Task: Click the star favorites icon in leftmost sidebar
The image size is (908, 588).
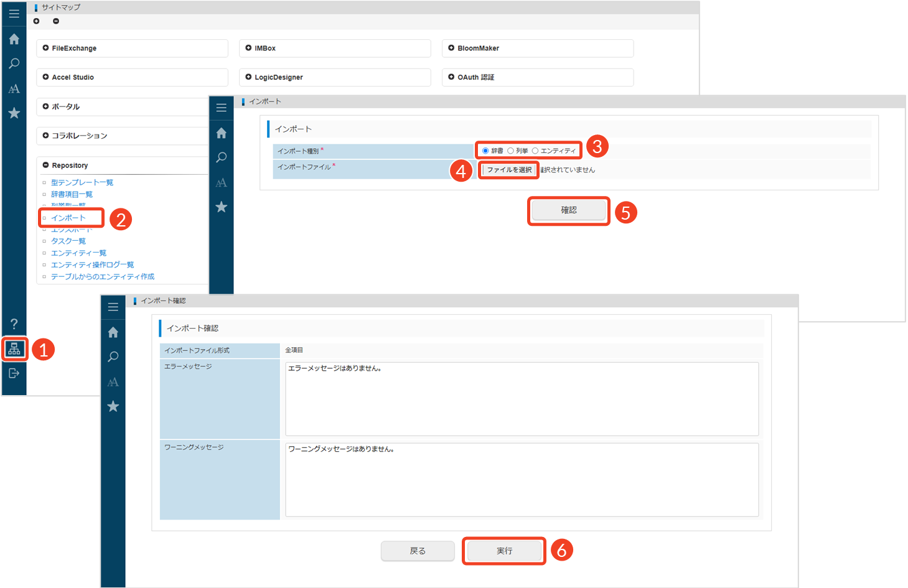Action: point(14,113)
